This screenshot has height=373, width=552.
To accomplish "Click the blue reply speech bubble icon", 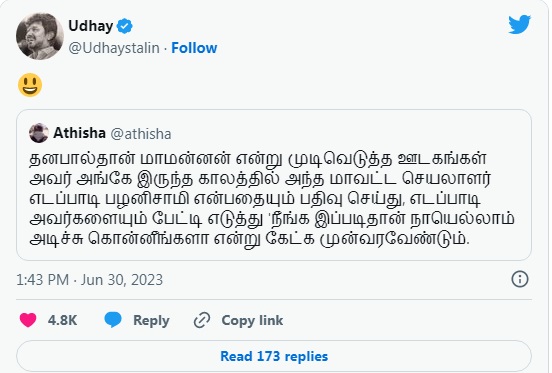I will pyautogui.click(x=113, y=320).
